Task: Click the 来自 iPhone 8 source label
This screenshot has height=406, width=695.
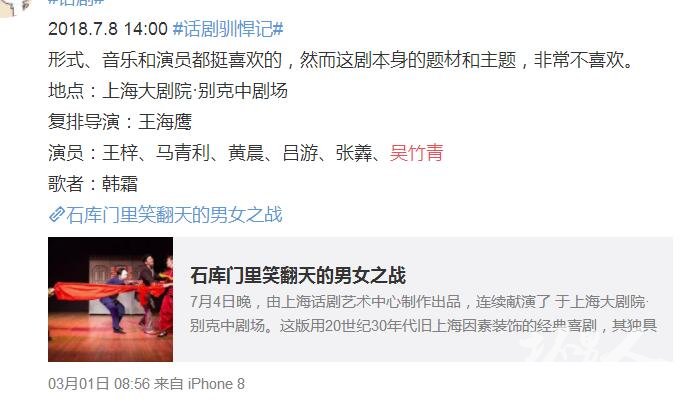Action: (x=199, y=383)
